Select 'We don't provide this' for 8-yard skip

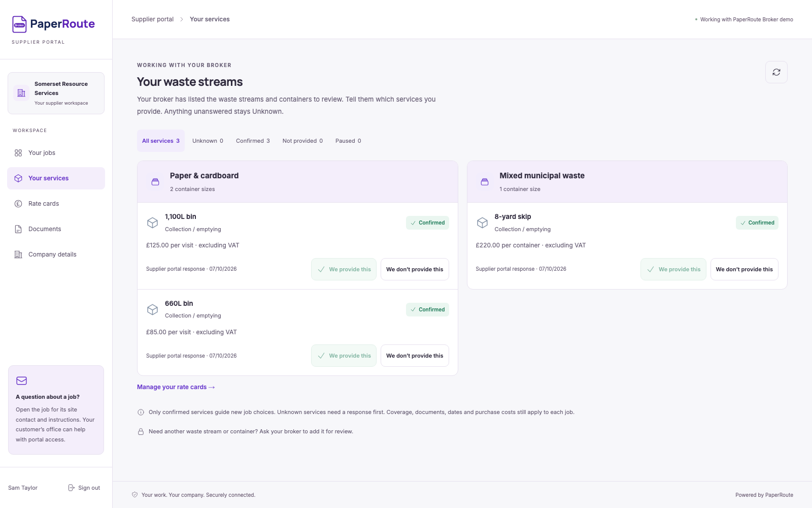point(744,269)
